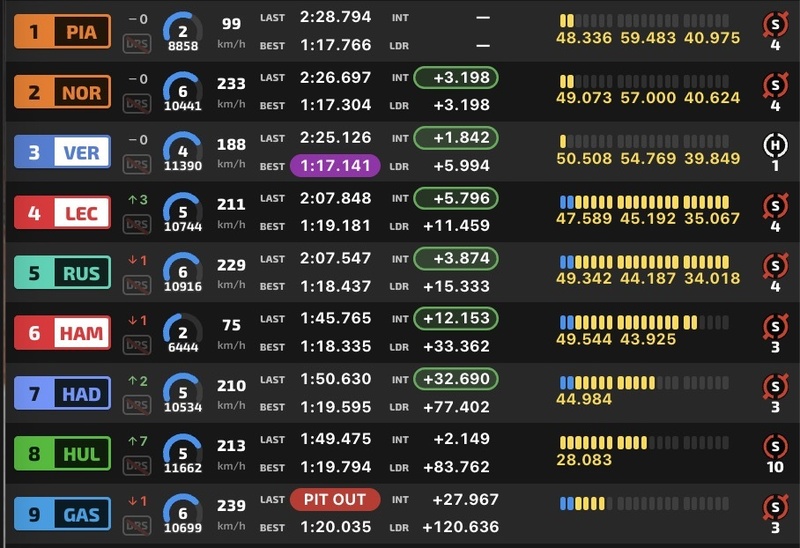Click Norris's +3.198 interval badge
The width and height of the screenshot is (800, 548).
[x=455, y=77]
